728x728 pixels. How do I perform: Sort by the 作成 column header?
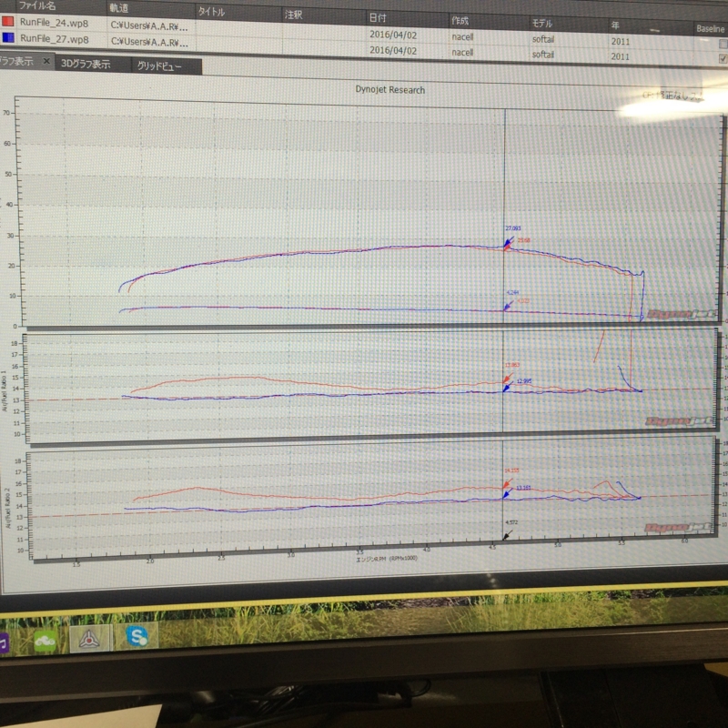pos(460,21)
